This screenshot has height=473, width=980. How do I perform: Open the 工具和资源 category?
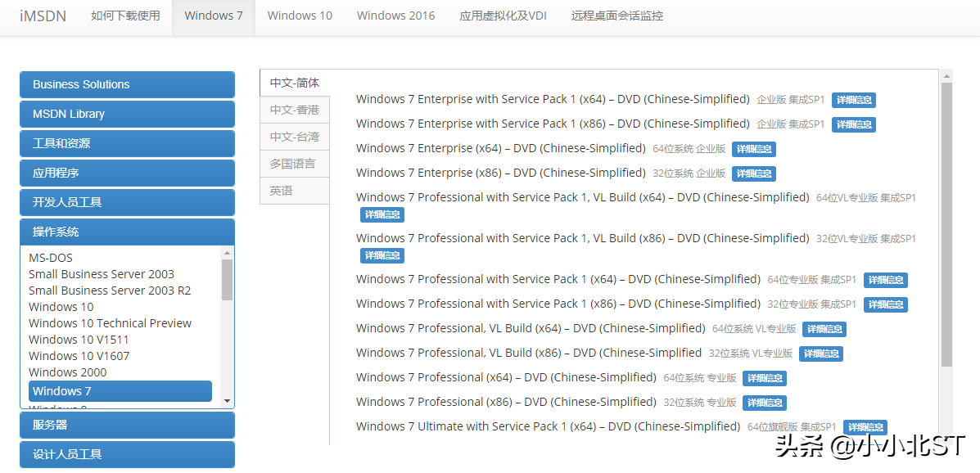click(x=127, y=143)
